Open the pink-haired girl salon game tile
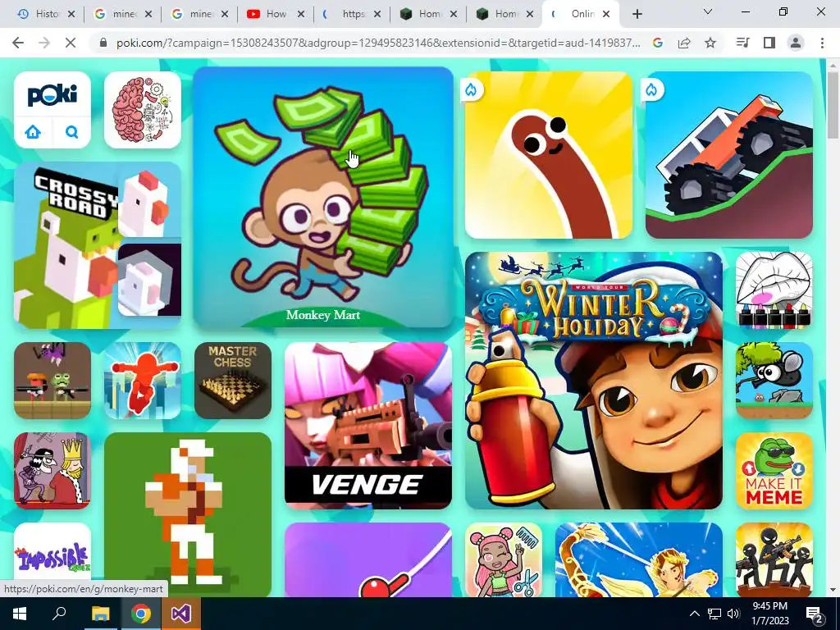 point(504,559)
